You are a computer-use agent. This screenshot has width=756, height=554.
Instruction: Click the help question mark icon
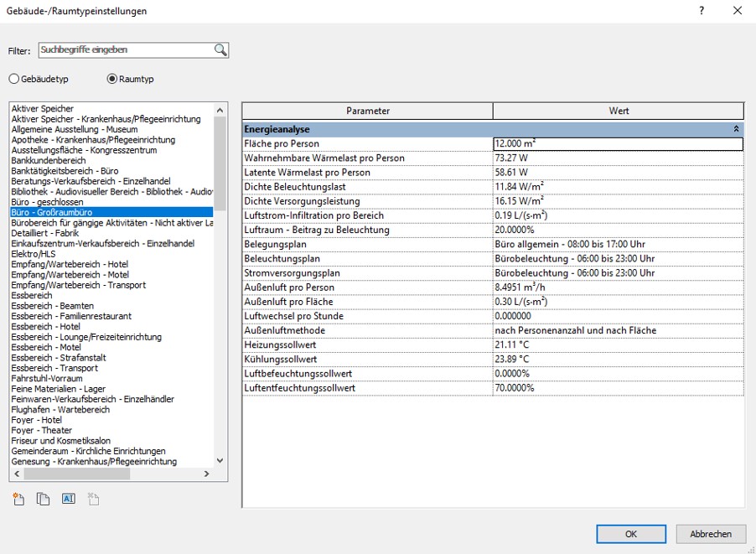pos(702,11)
